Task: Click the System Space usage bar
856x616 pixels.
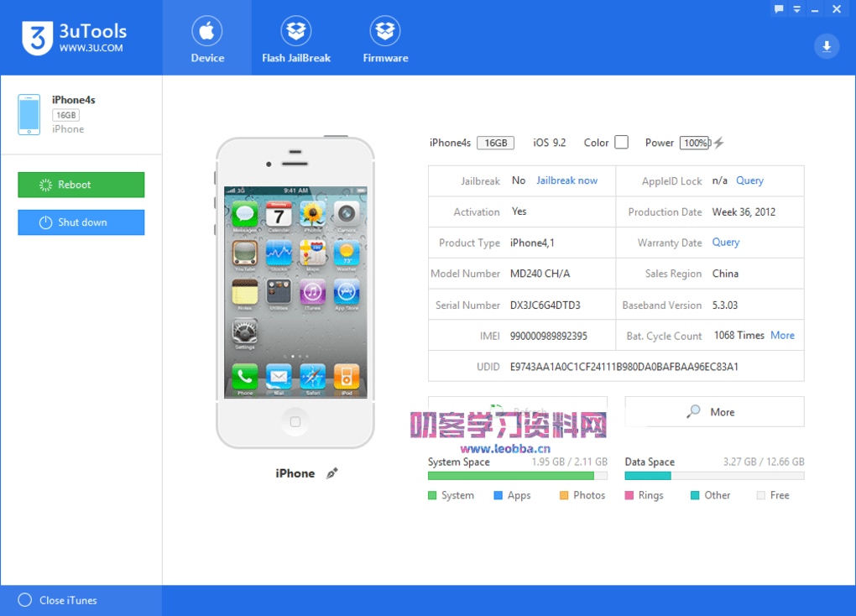Action: click(518, 476)
